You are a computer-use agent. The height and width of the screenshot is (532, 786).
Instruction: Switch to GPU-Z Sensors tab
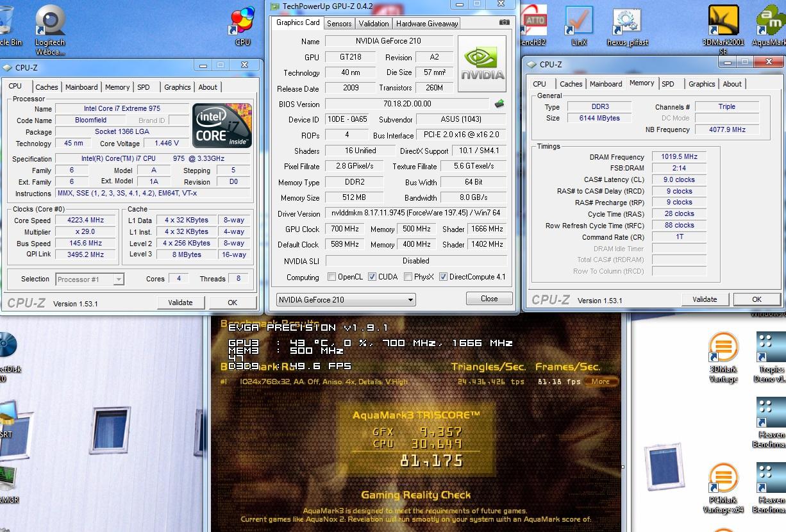(x=339, y=24)
